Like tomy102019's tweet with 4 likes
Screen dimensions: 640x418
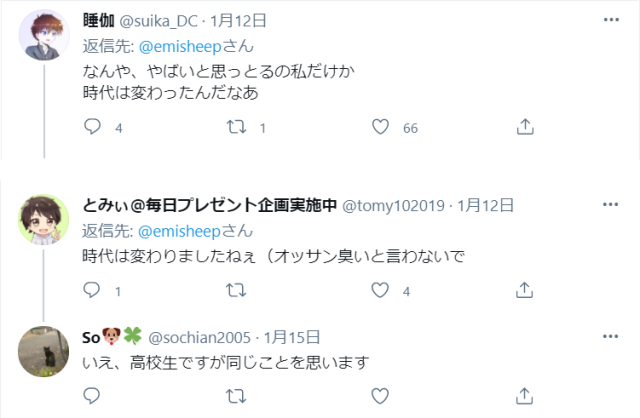tap(381, 291)
